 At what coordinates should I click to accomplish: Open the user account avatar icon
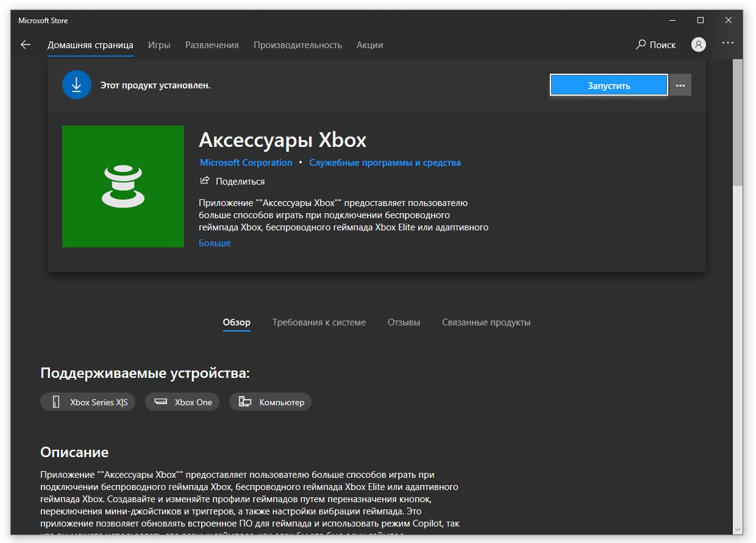coord(699,44)
